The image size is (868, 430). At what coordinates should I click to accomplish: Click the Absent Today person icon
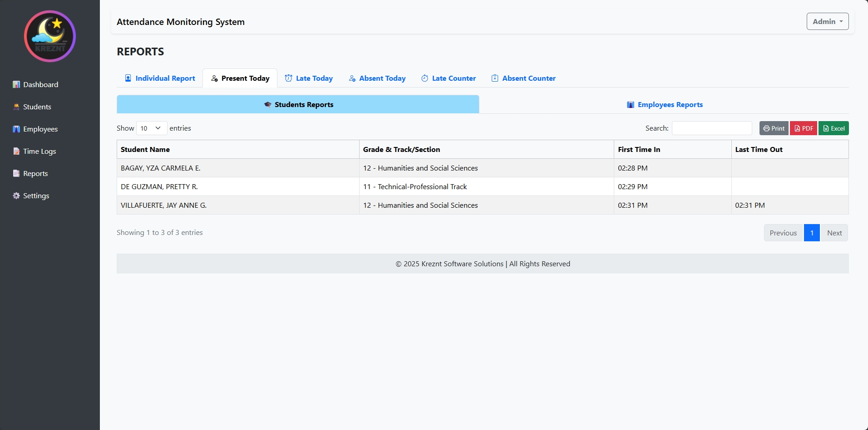click(x=352, y=78)
